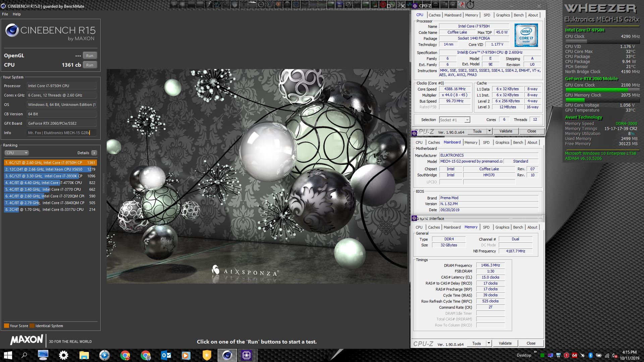This screenshot has width=644, height=362.
Task: Open the CPU ranking type dropdown
Action: point(16,153)
